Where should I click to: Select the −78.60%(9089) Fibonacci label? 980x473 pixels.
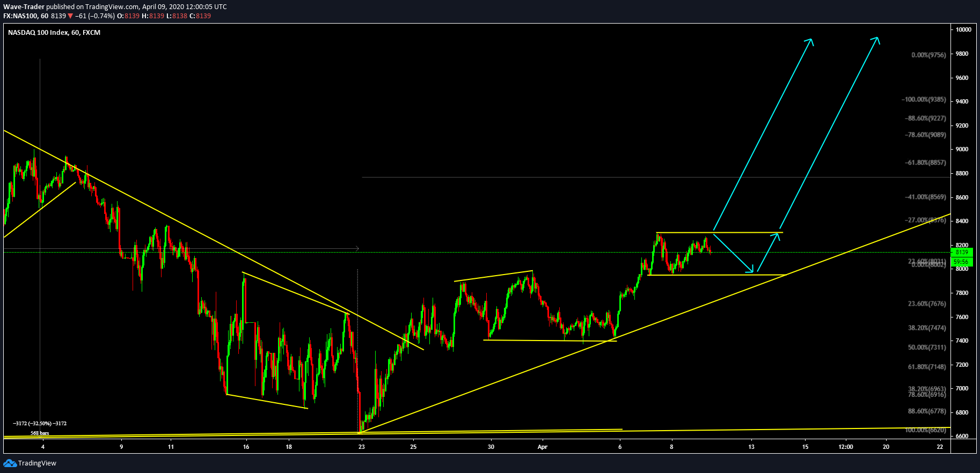[925, 135]
